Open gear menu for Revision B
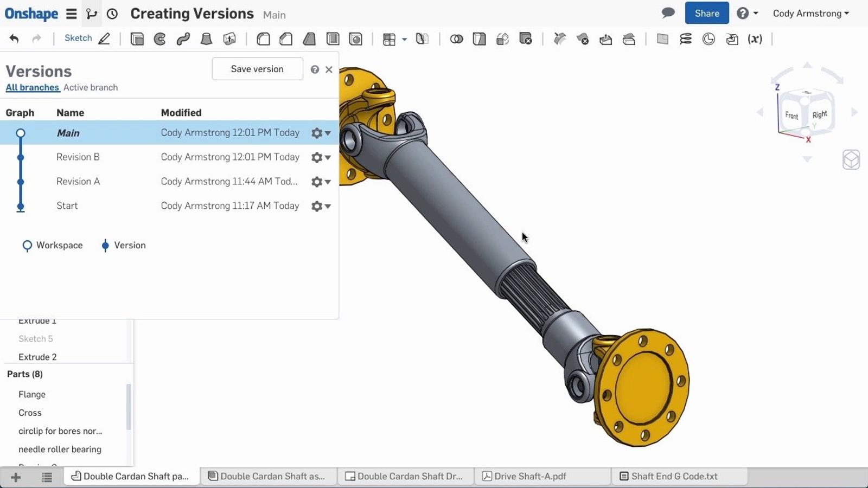The height and width of the screenshot is (488, 868). tap(321, 157)
